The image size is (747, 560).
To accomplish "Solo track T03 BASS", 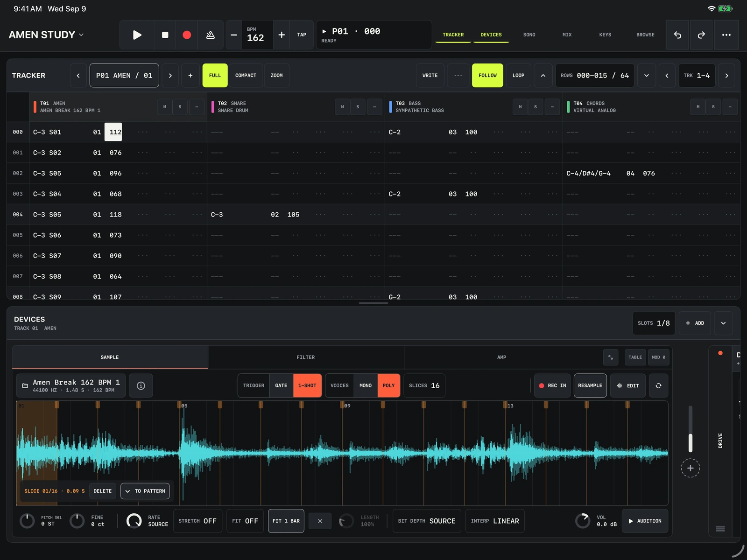I will click(535, 107).
